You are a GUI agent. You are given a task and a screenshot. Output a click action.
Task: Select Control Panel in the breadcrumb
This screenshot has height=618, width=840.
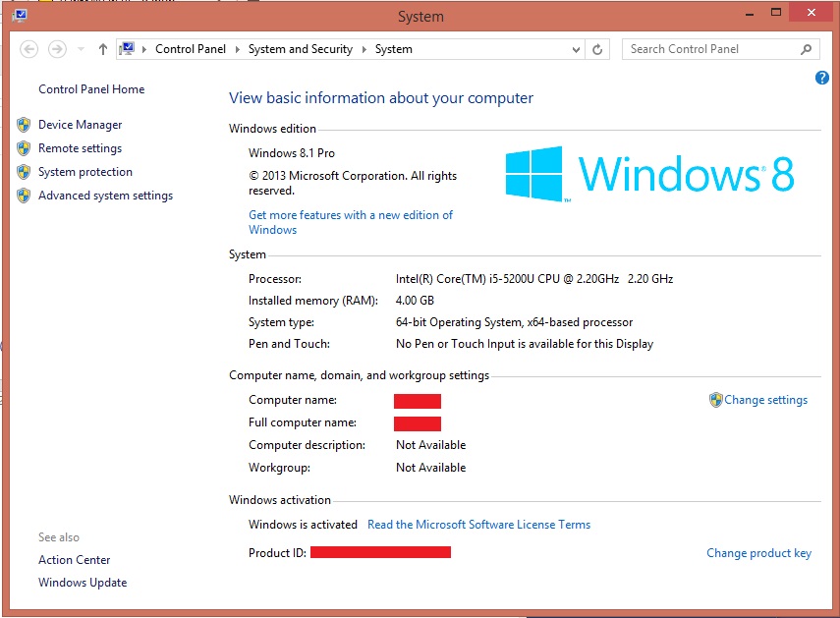point(191,49)
